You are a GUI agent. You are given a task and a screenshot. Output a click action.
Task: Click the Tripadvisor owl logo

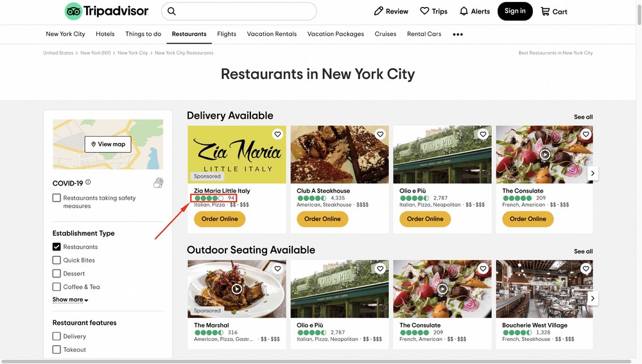pos(73,11)
